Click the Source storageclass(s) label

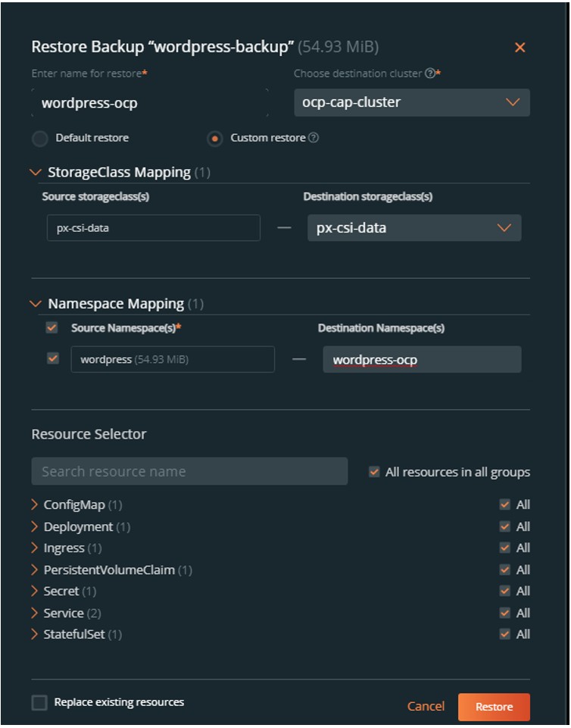pyautogui.click(x=95, y=196)
